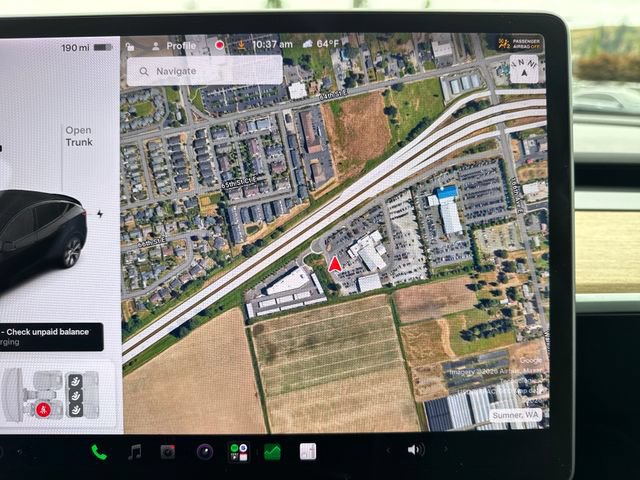
Task: Decrease volume with the left arrow
Action: [x=388, y=450]
